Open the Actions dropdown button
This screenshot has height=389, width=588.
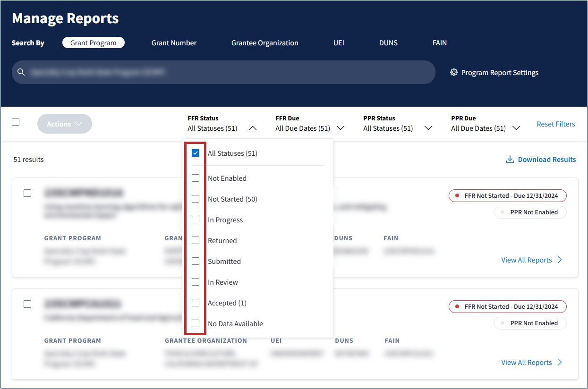pos(64,124)
